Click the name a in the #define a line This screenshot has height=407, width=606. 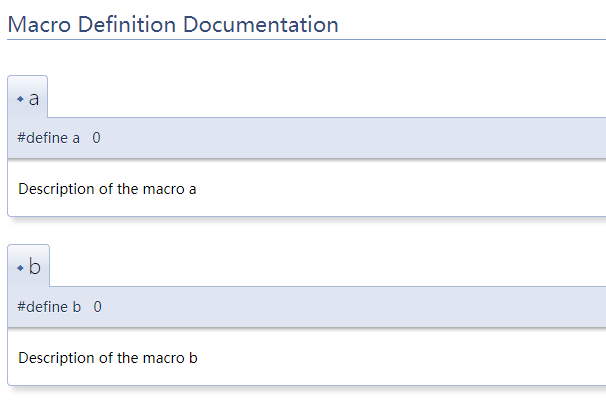coord(76,138)
